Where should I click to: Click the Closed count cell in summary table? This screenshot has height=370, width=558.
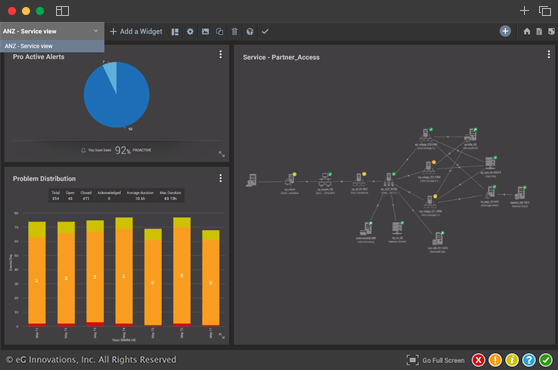coord(86,195)
